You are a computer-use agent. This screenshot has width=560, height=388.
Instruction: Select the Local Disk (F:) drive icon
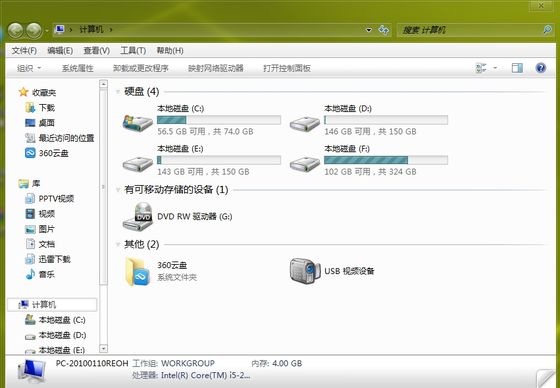305,164
